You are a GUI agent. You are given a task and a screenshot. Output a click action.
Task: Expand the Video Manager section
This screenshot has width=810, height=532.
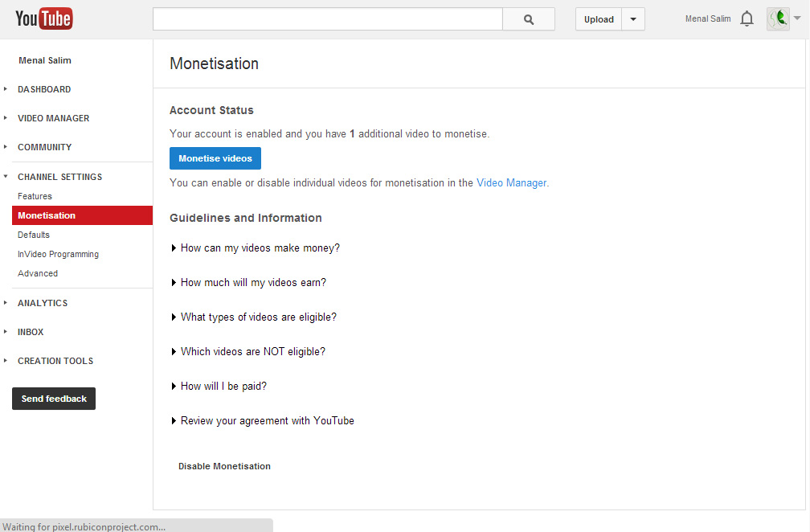coord(53,118)
